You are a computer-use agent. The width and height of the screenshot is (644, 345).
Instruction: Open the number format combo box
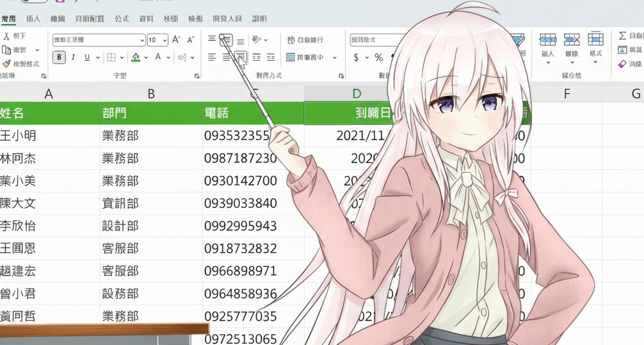376,40
